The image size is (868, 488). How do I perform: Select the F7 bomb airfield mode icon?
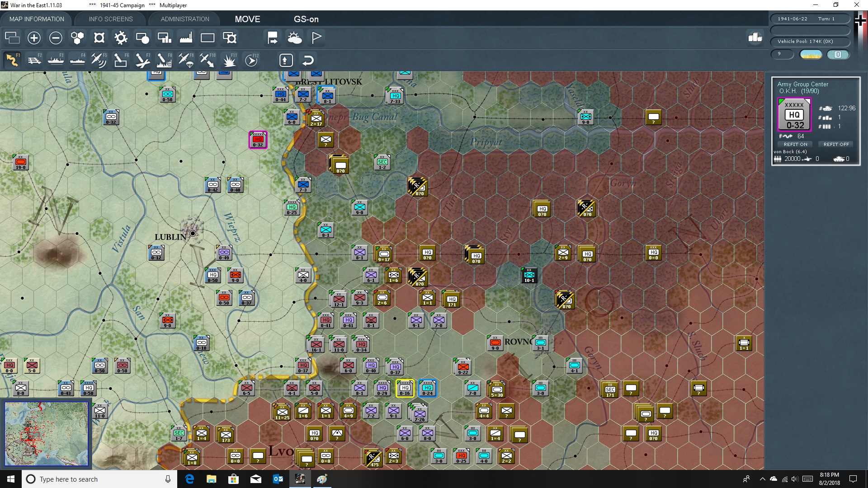142,60
